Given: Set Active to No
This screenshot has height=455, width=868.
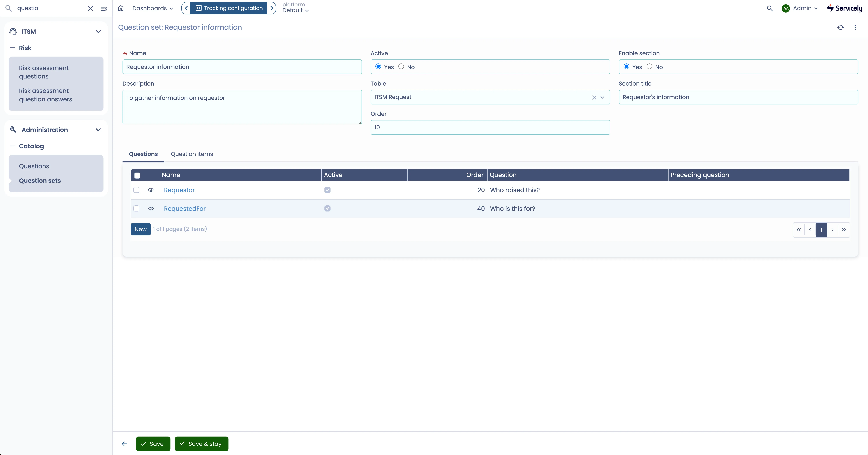Looking at the screenshot, I should tap(401, 67).
